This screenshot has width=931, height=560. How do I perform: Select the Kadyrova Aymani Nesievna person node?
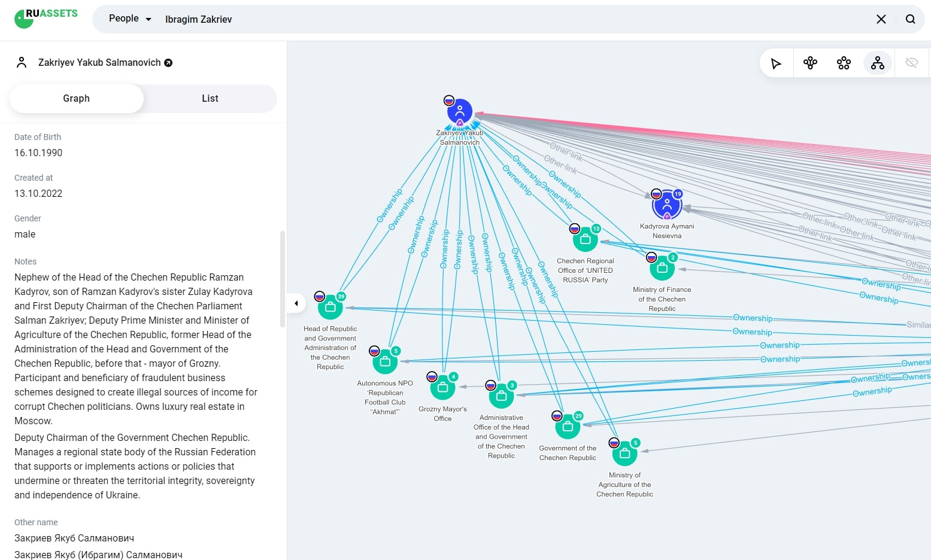pos(667,205)
